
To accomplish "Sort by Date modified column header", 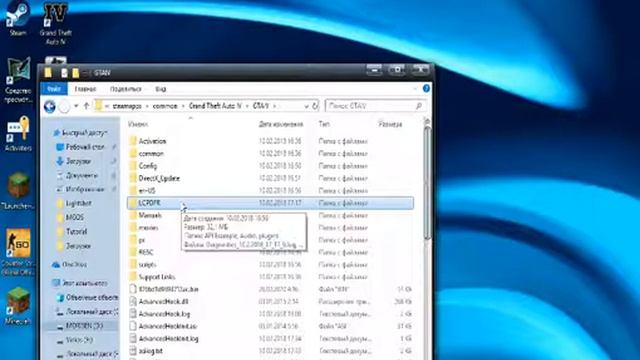I will (x=281, y=124).
